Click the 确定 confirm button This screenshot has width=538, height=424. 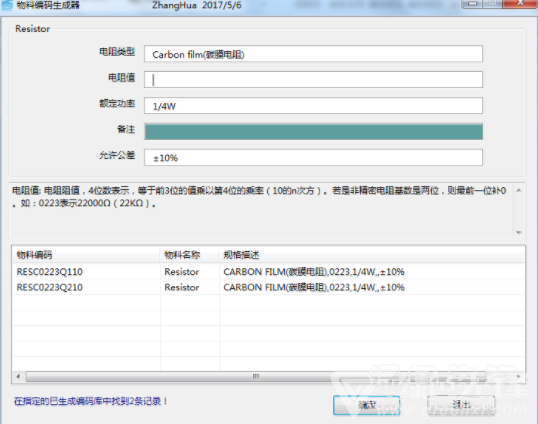click(x=367, y=405)
